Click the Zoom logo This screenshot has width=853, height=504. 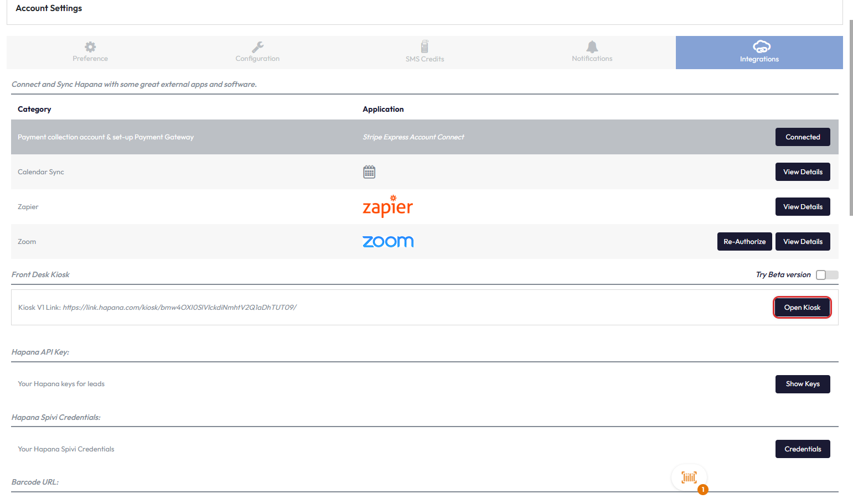pyautogui.click(x=388, y=242)
